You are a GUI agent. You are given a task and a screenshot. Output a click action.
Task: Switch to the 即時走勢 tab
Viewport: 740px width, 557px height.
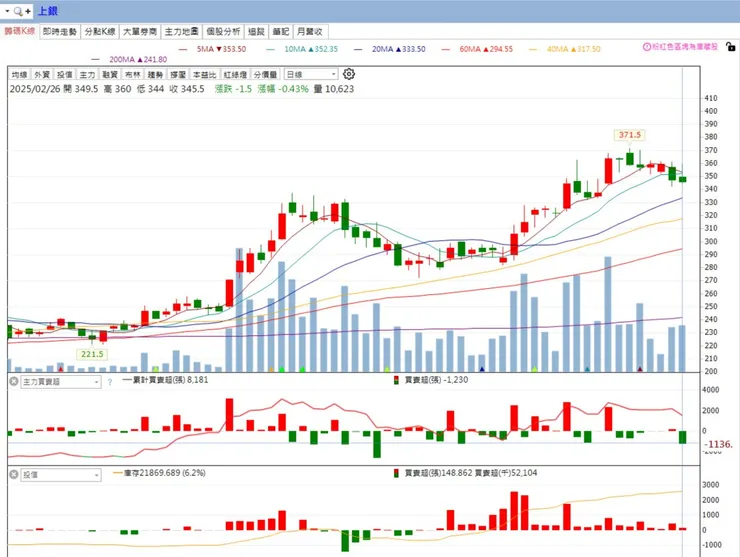[x=59, y=32]
